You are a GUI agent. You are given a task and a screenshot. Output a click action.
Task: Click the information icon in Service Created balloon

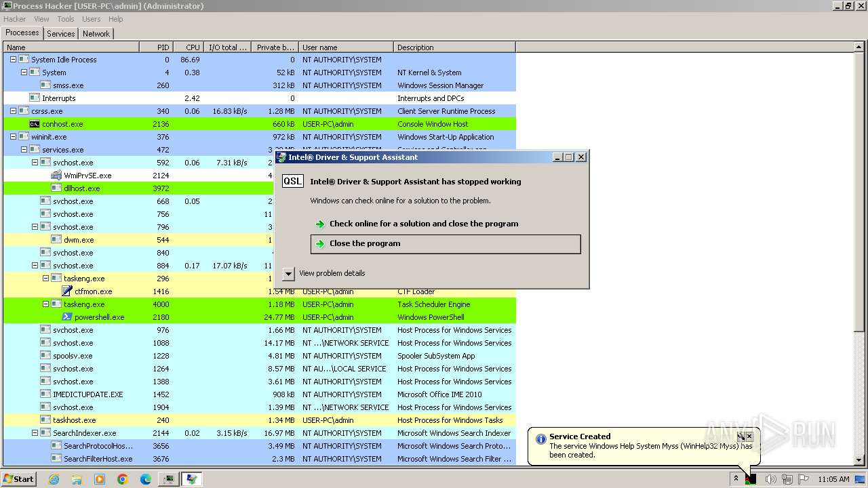(540, 439)
